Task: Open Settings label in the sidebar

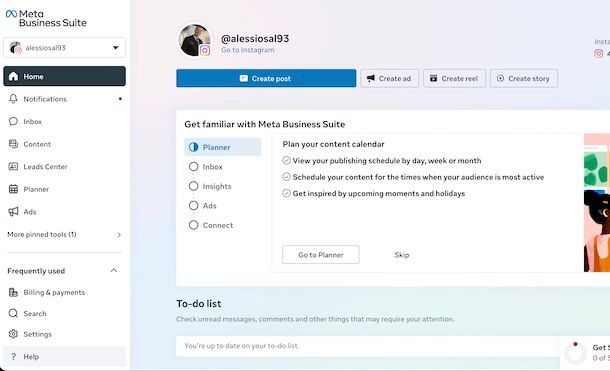Action: point(37,334)
